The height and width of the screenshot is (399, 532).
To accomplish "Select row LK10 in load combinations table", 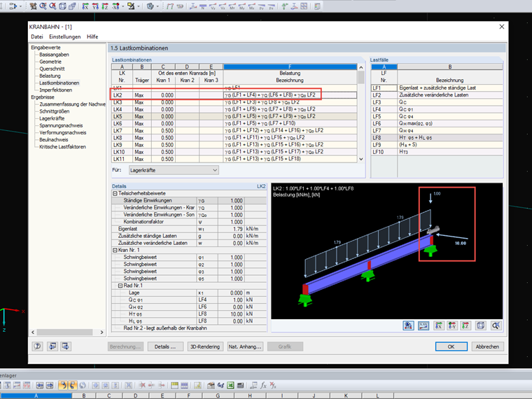I will tap(234, 152).
